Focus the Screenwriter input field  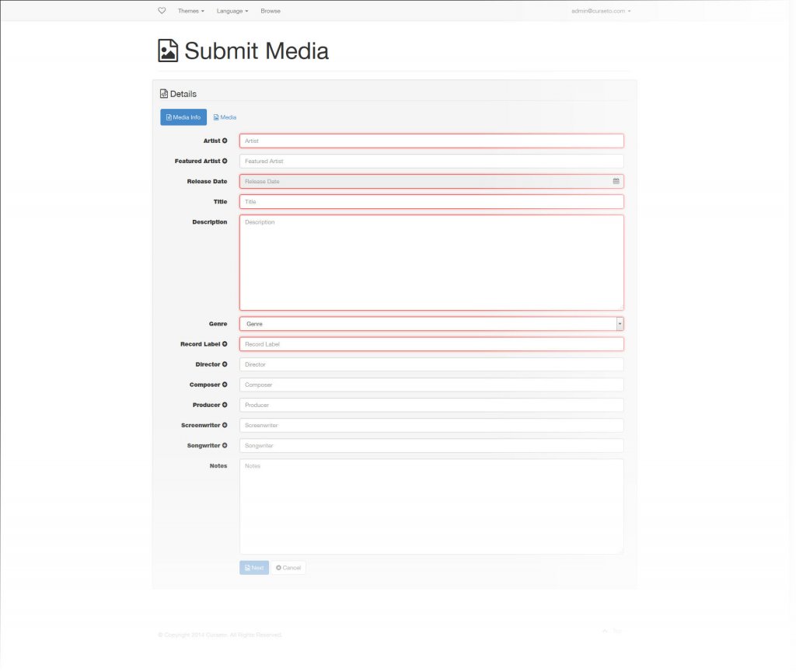coord(431,425)
